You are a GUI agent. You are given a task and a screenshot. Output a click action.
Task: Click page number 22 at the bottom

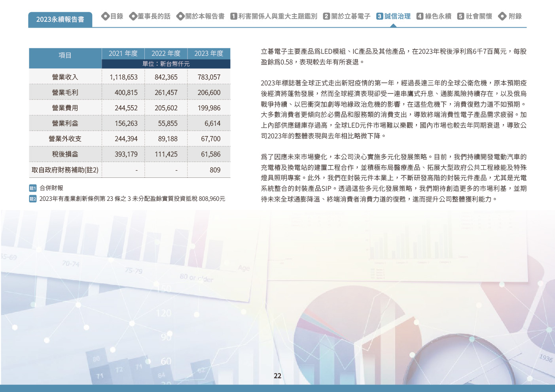coord(277,376)
